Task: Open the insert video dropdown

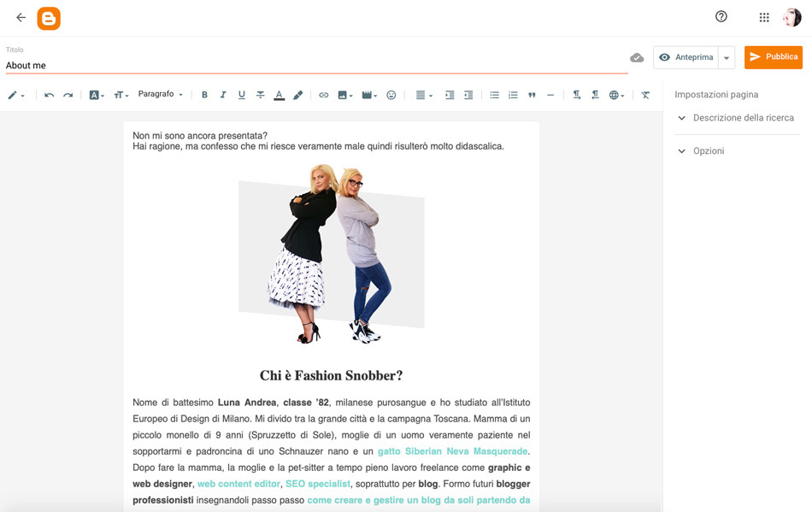Action: [369, 95]
